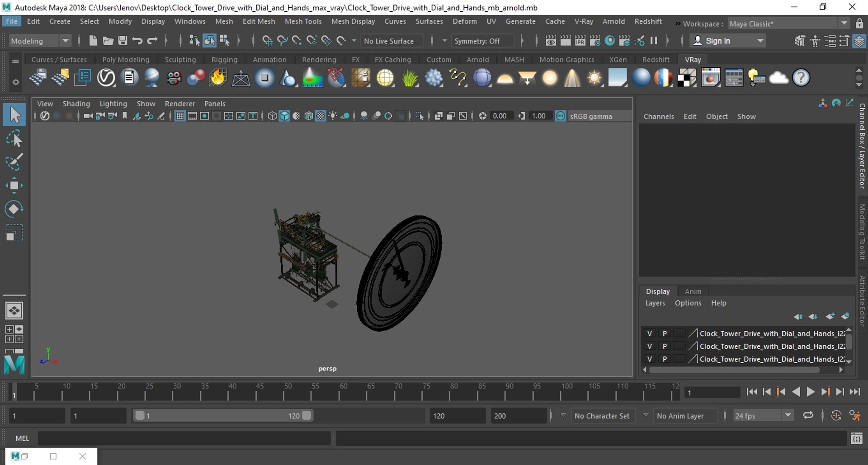Click the checker texture shelf icon
868x465 pixels.
tap(687, 78)
